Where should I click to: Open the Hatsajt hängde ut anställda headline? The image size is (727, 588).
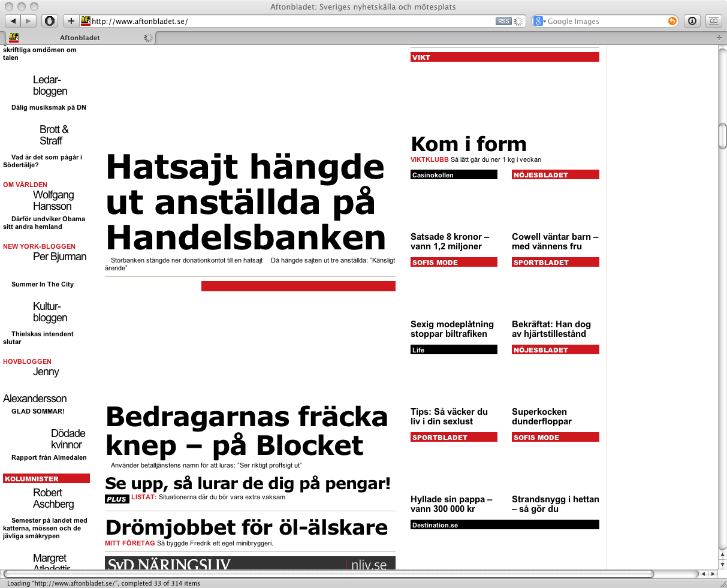(x=246, y=202)
